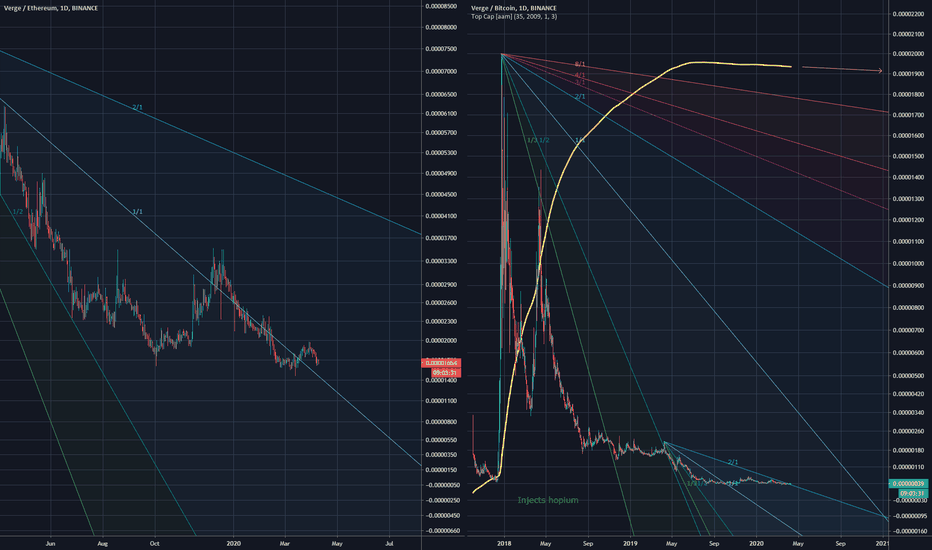Select the red arrow drawing after the yellow line
Image resolution: width=932 pixels, height=550 pixels.
pyautogui.click(x=842, y=69)
